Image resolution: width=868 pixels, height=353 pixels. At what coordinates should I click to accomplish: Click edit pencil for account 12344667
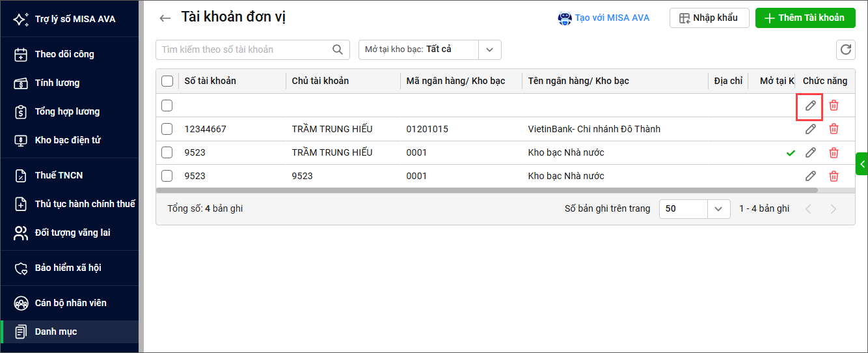coord(810,129)
